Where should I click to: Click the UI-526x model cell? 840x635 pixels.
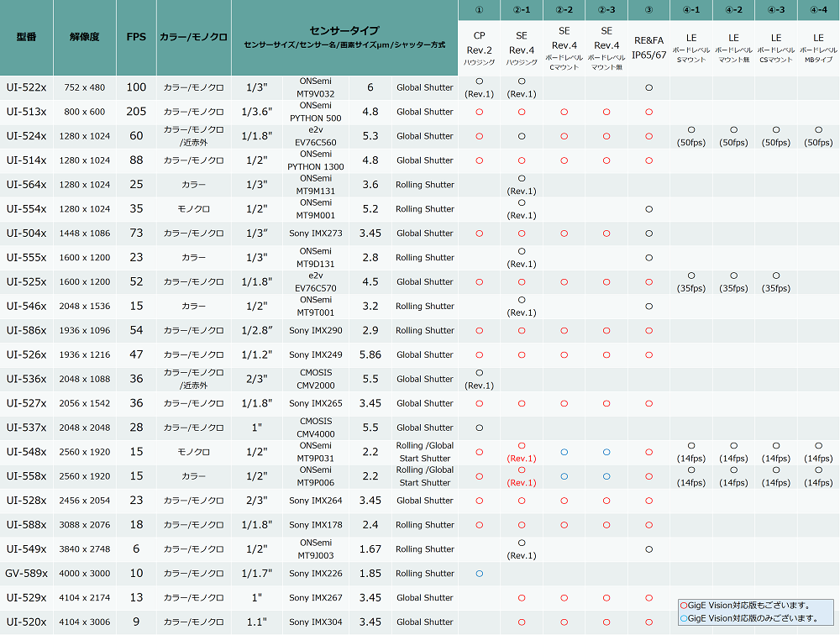26,354
